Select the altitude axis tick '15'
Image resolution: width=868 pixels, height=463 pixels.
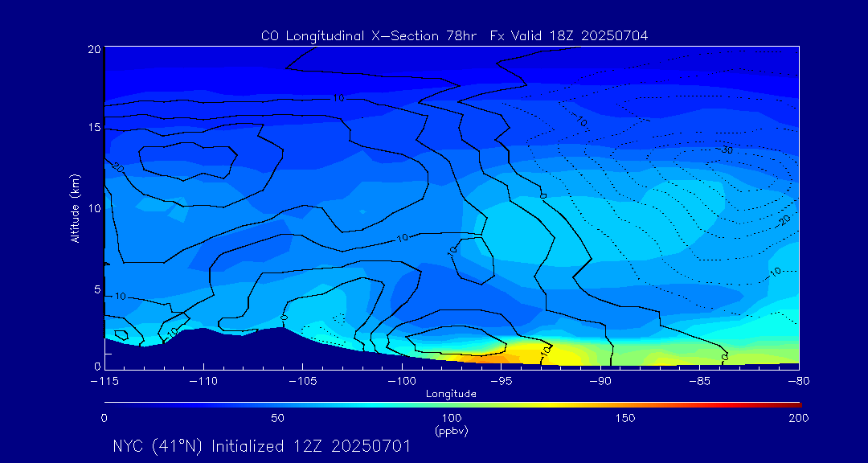94,128
